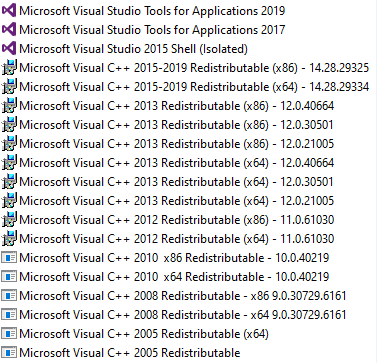The width and height of the screenshot is (379, 363).
Task: Select last Microsoft Visual C++ 2005 Redistributable text
Action: (x=130, y=353)
